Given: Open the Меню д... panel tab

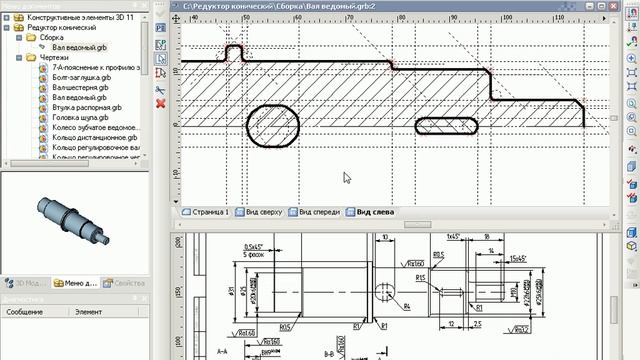Looking at the screenshot, I should (76, 283).
